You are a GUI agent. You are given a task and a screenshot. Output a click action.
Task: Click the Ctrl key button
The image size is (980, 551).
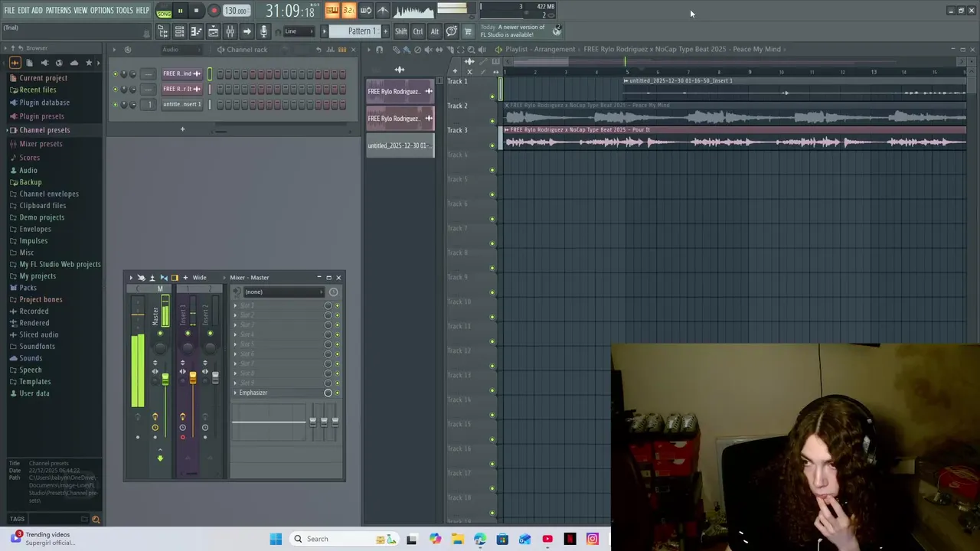coord(417,31)
